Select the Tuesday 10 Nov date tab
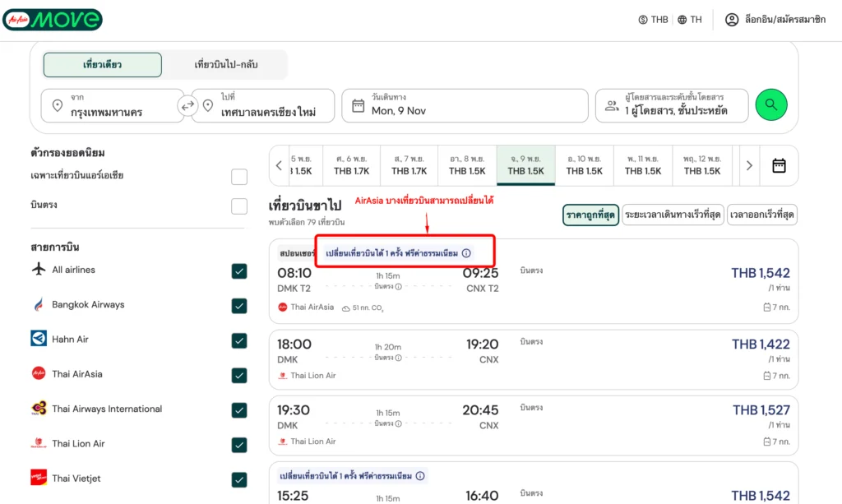Screen dimensions: 842x504 [x=585, y=165]
